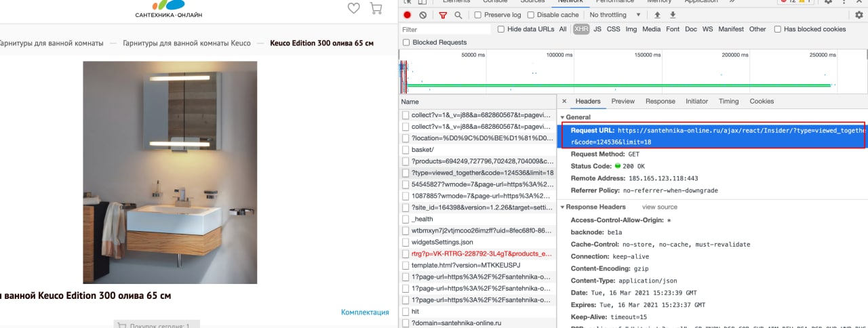Filter requests by Doc type
Image resolution: width=868 pixels, height=328 pixels.
(691, 29)
